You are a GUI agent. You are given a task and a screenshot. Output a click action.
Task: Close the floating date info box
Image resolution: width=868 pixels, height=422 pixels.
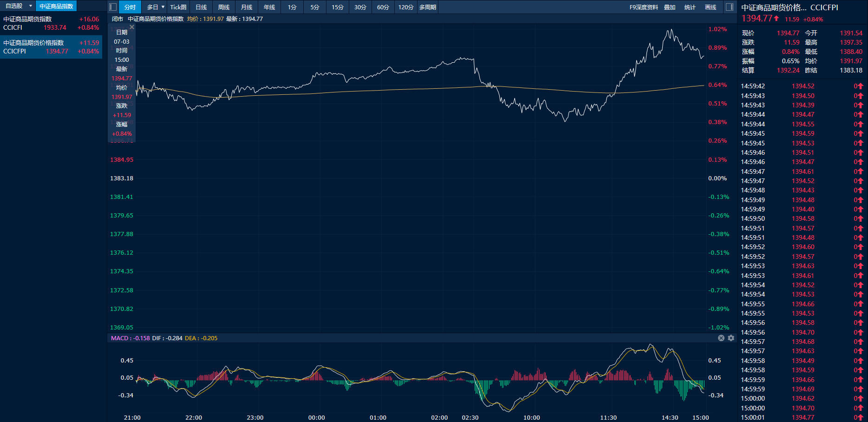pos(132,27)
